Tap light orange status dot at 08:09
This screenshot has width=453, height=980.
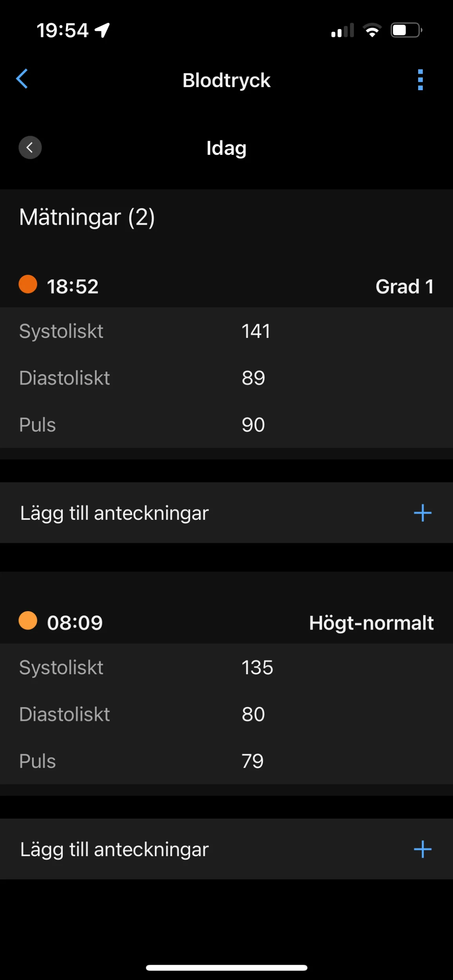28,621
